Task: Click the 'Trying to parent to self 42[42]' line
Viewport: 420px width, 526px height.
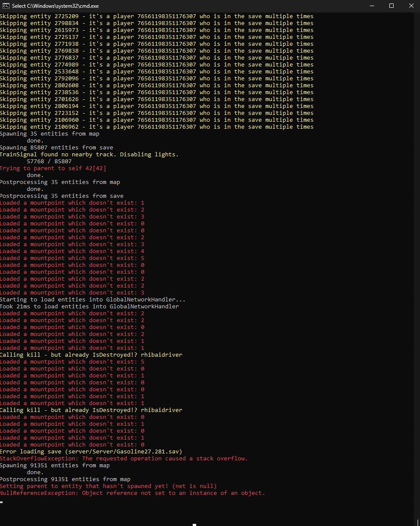Action: click(x=53, y=168)
